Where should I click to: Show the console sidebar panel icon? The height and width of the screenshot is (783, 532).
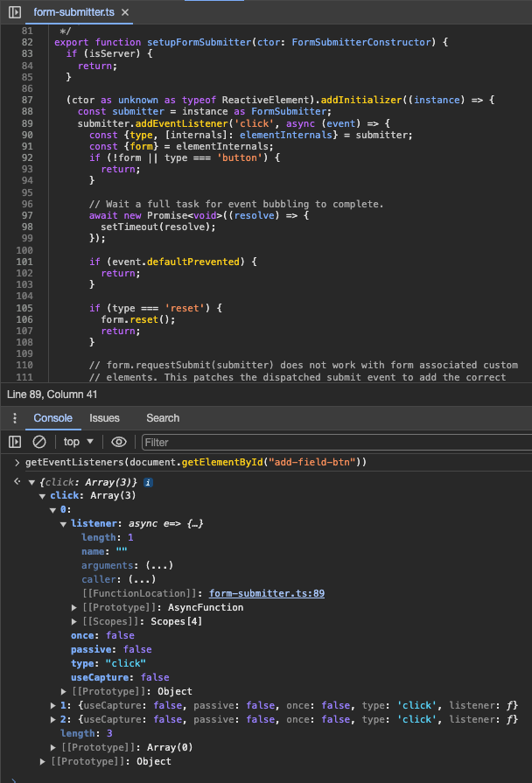15,442
